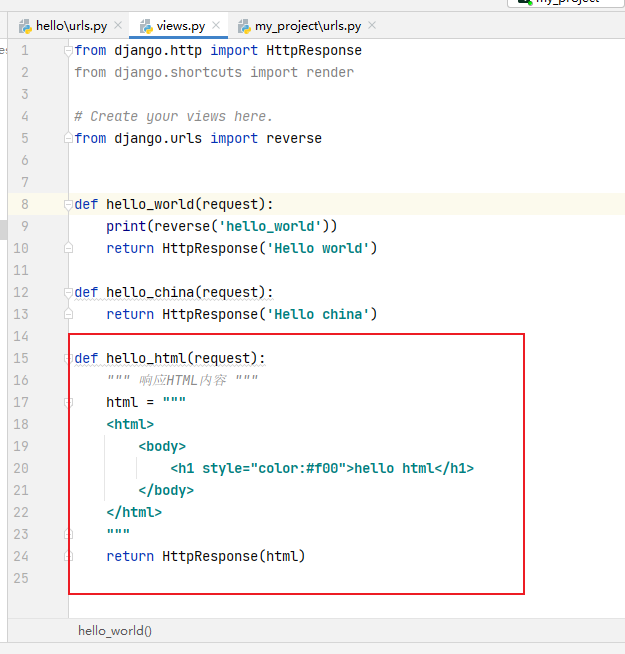625x654 pixels.
Task: Click the '# Create your views here.' comment
Action: [x=173, y=116]
